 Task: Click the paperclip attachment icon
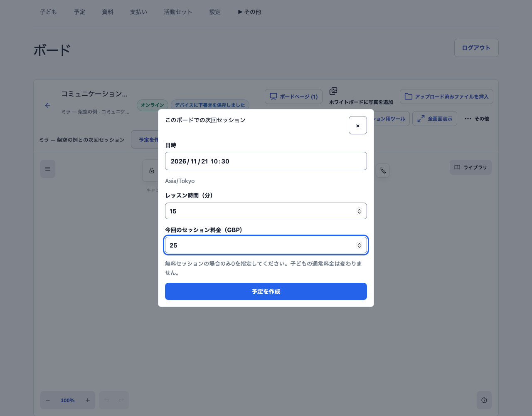tap(383, 171)
